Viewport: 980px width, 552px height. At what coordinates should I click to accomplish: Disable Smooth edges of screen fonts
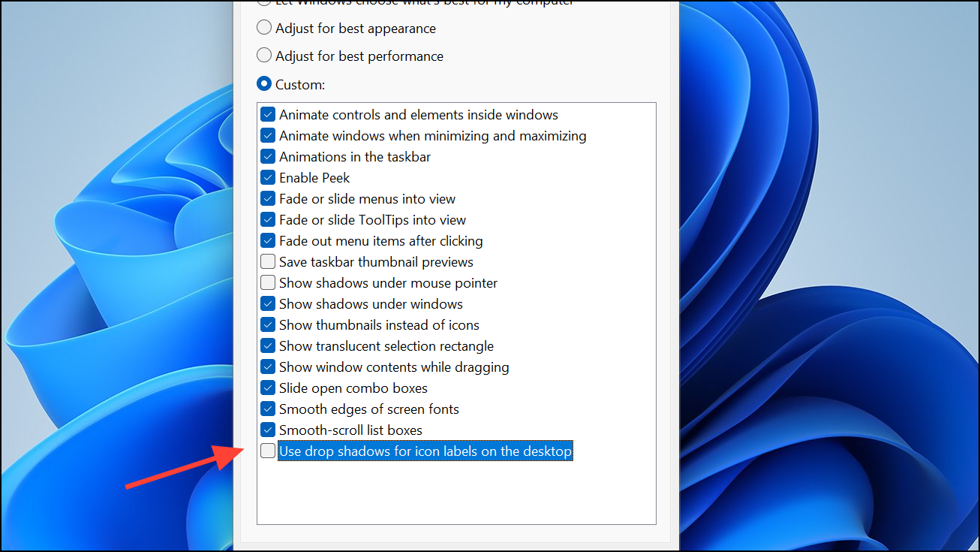coord(268,409)
